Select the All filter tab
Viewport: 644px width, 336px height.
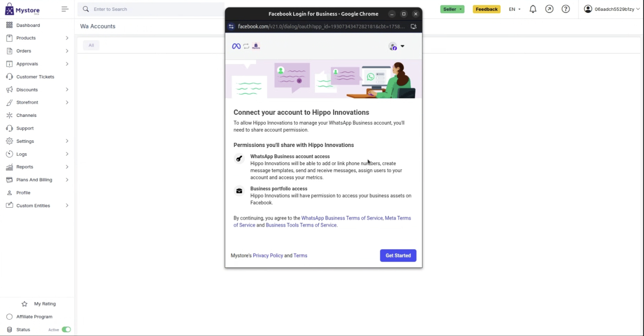(91, 45)
